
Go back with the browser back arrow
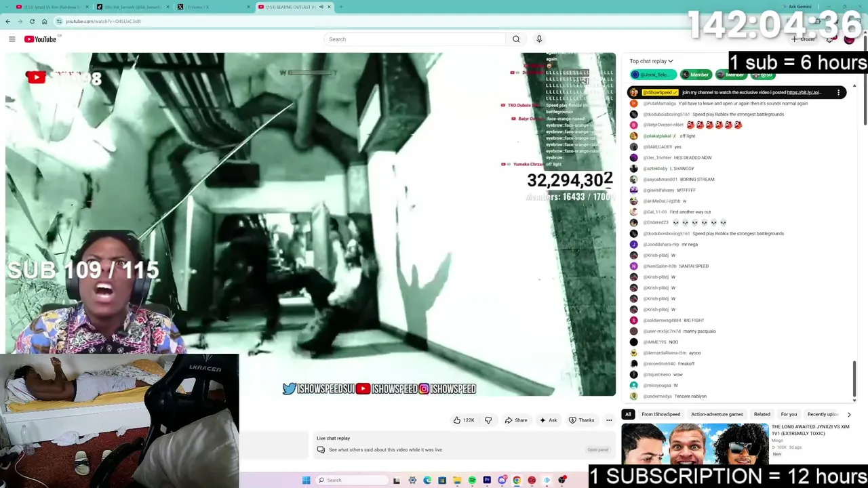8,21
